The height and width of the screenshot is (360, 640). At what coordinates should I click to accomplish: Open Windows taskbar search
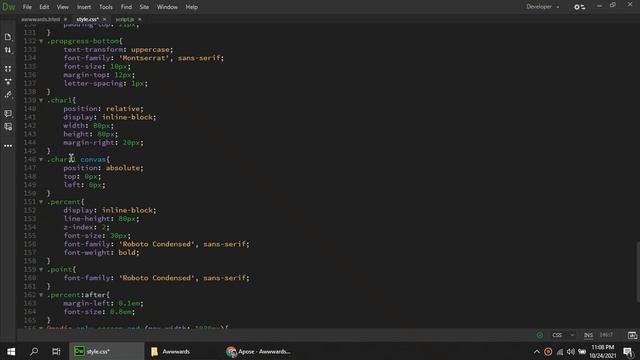pos(34,351)
